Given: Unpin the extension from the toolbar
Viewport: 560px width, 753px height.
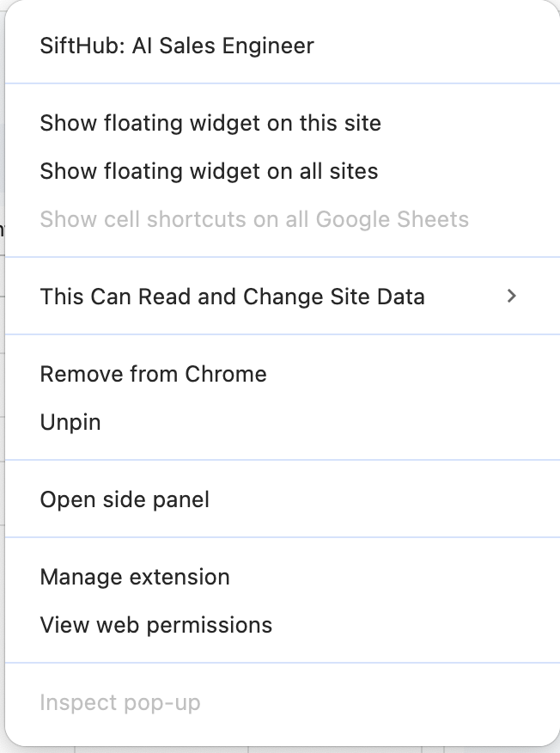Looking at the screenshot, I should tap(70, 422).
